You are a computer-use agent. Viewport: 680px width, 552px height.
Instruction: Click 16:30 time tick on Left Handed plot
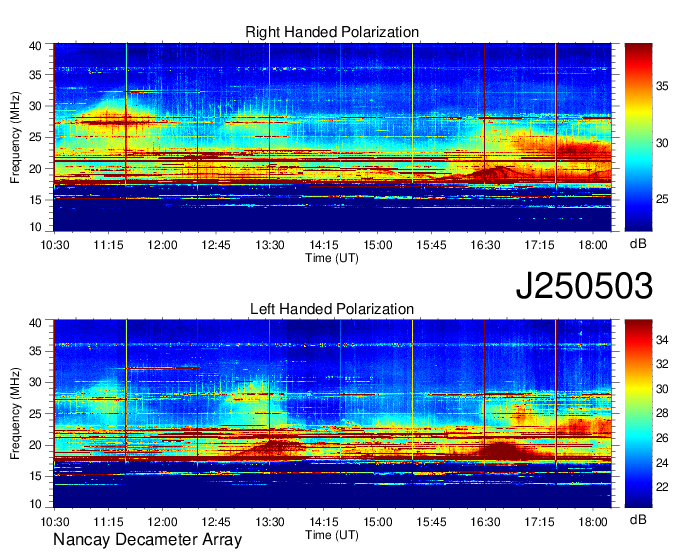(x=485, y=522)
